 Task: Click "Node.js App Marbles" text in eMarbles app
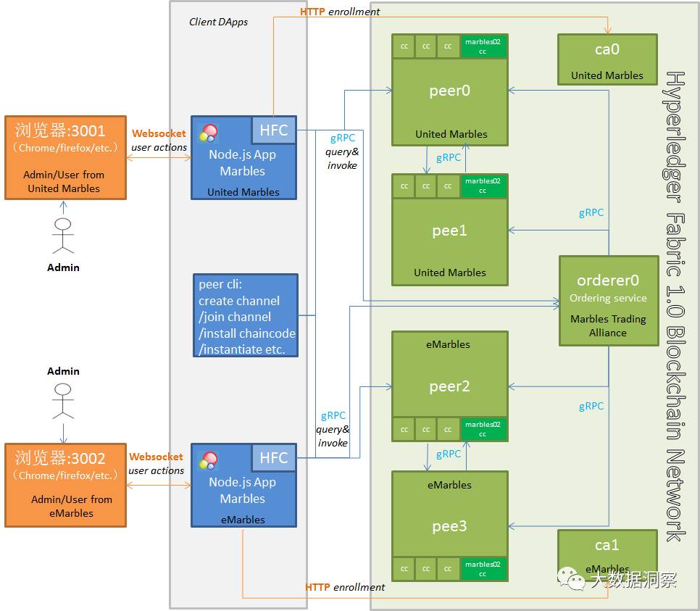click(243, 491)
